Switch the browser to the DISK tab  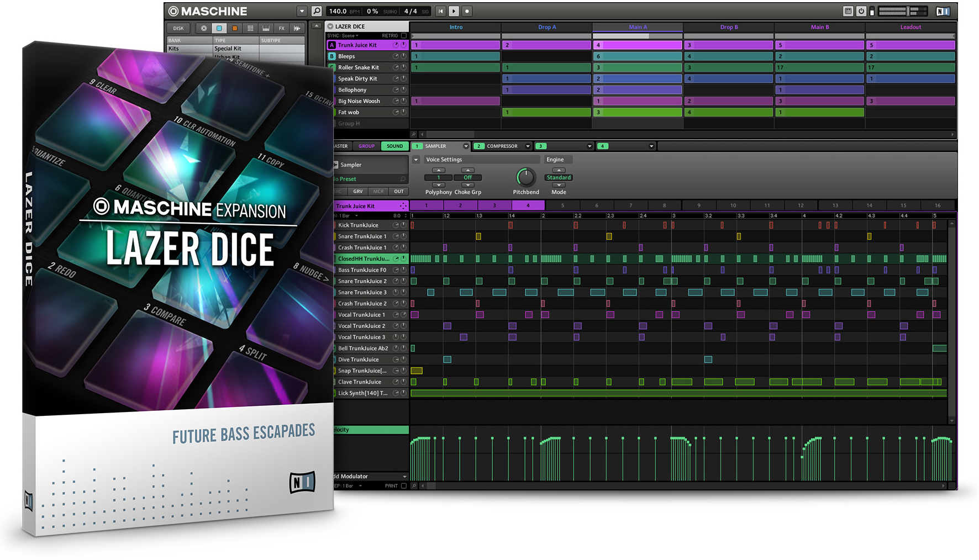point(178,28)
